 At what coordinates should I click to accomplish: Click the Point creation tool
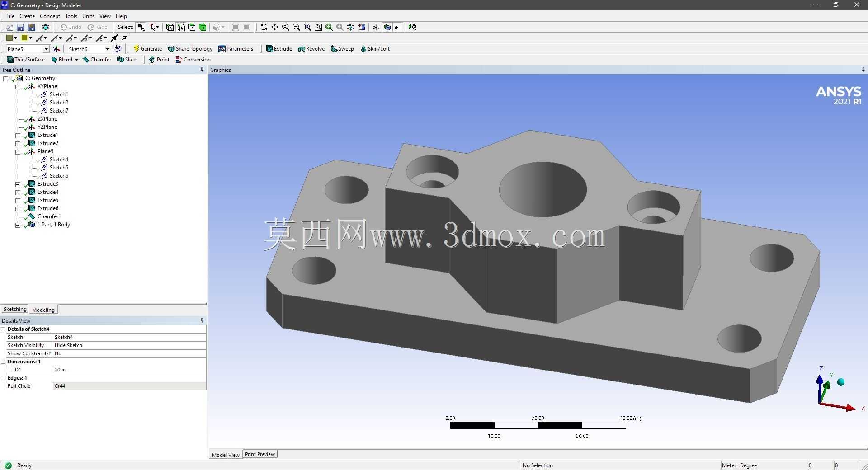coord(159,60)
